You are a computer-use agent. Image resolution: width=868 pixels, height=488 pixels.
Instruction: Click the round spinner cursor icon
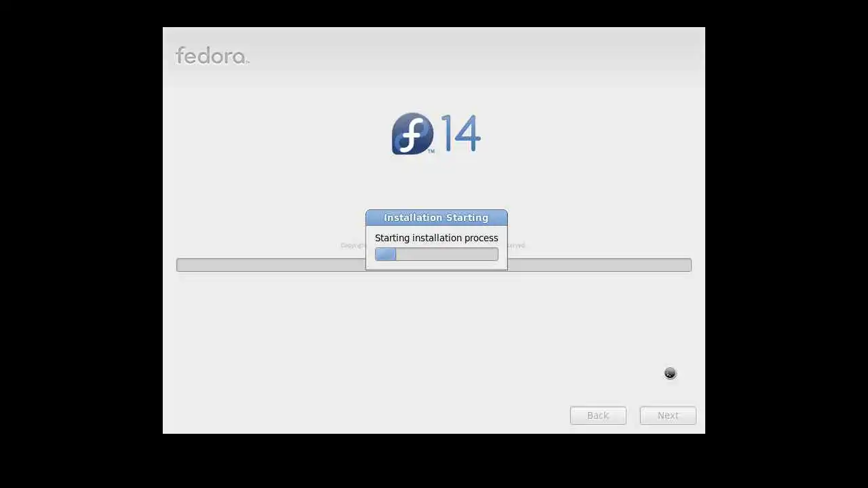click(x=670, y=373)
